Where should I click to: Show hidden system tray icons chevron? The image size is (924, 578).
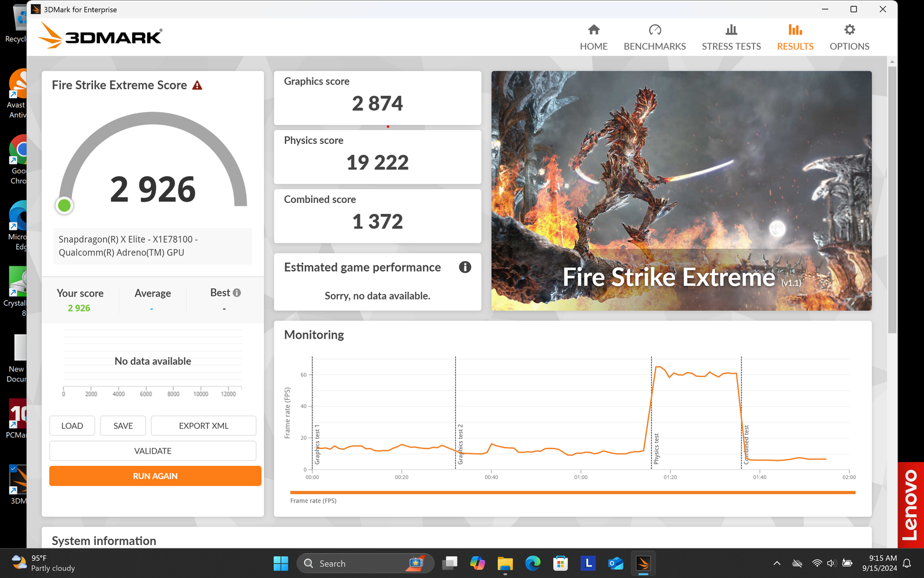[x=777, y=563]
